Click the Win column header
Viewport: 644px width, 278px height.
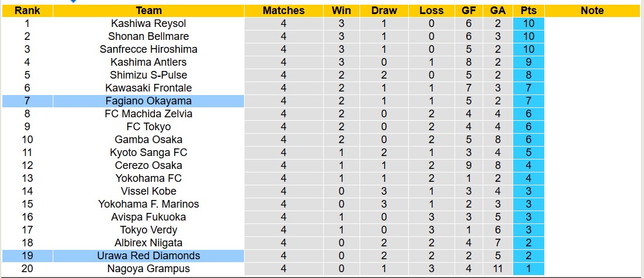click(341, 11)
